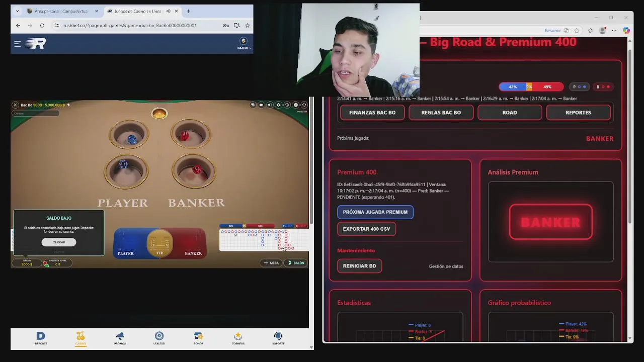
Task: Click Próxima Jugada Premium
Action: click(375, 212)
